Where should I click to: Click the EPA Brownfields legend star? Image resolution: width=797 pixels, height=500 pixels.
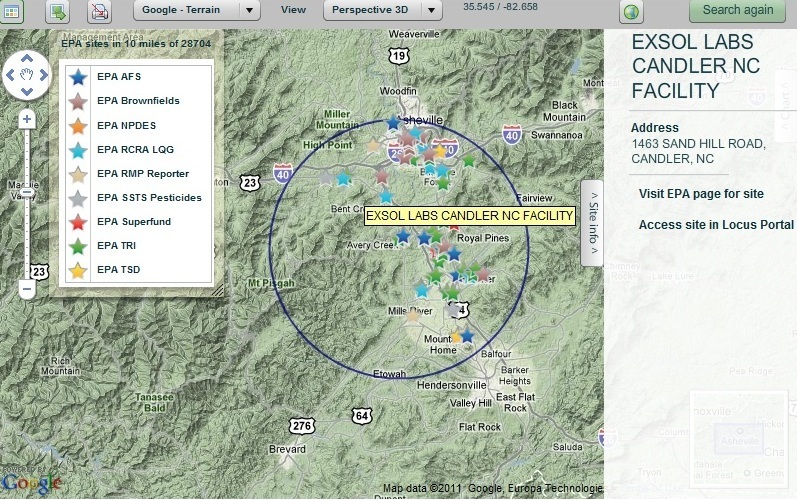click(78, 101)
